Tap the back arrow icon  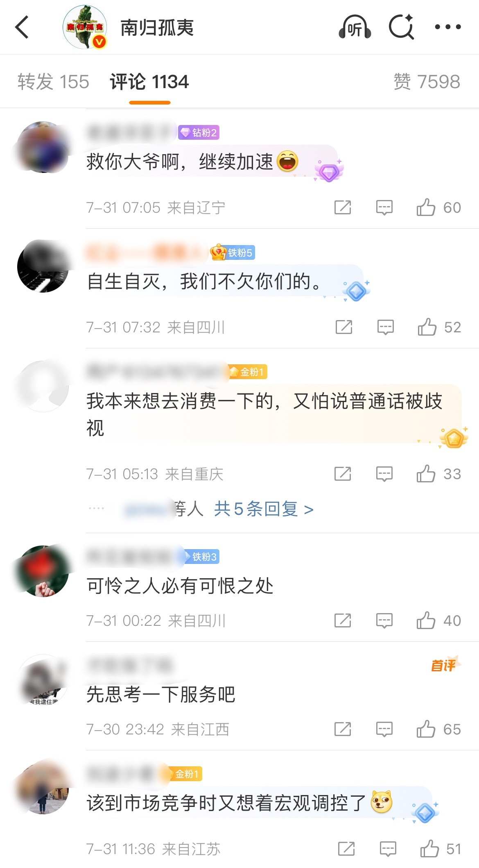click(x=22, y=27)
